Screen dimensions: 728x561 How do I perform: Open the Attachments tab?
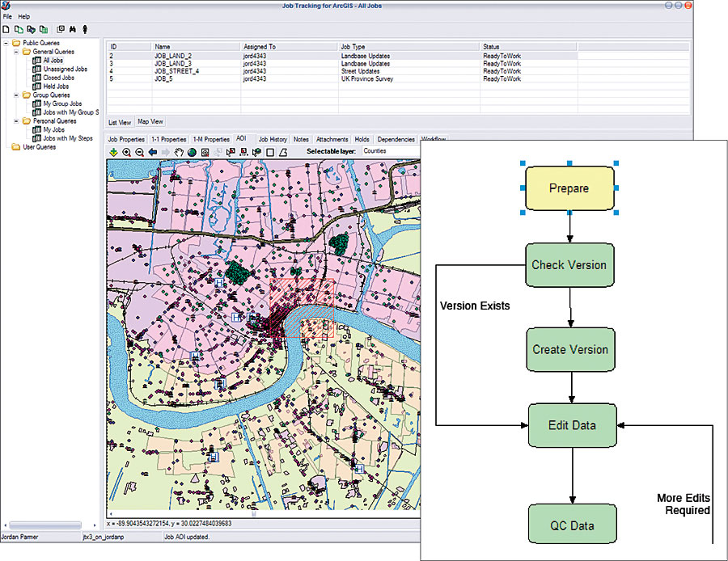click(332, 139)
